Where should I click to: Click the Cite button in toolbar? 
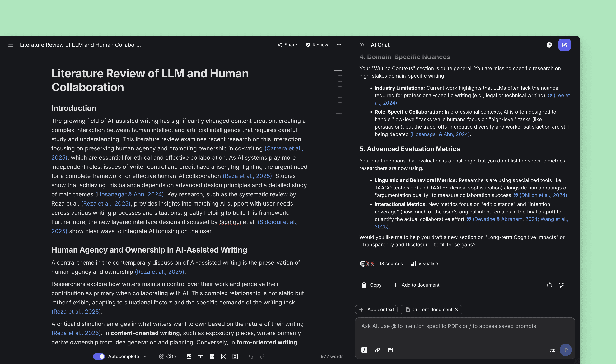[x=168, y=356]
